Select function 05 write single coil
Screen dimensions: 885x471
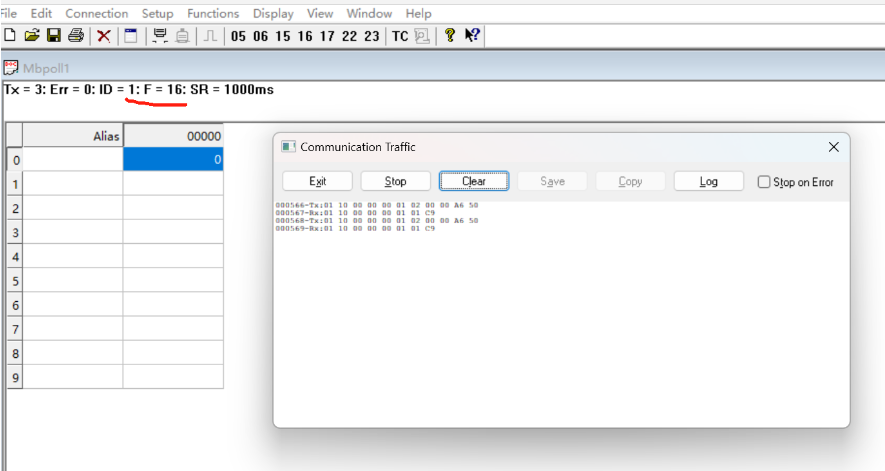click(x=238, y=36)
